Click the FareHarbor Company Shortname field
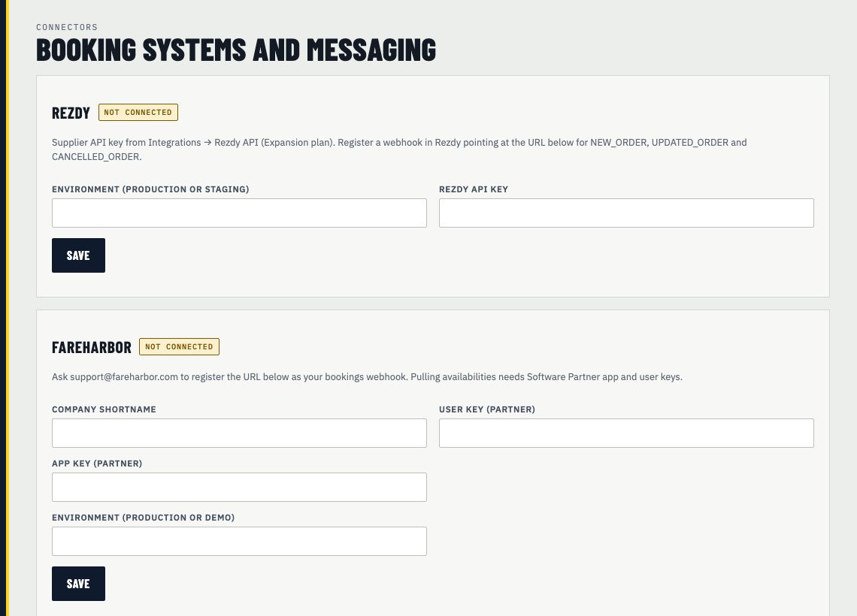Image resolution: width=857 pixels, height=616 pixels. pos(239,433)
